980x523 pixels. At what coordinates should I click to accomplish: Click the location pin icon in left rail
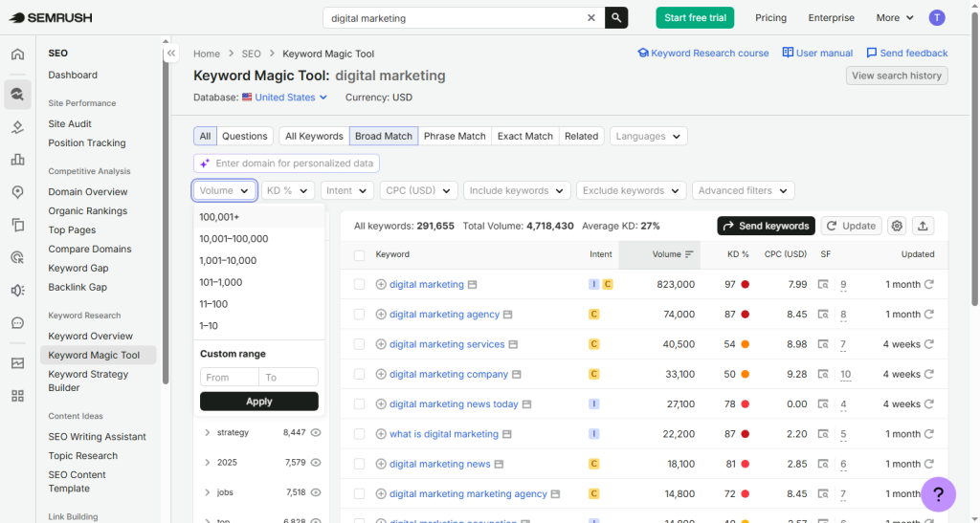pyautogui.click(x=17, y=192)
